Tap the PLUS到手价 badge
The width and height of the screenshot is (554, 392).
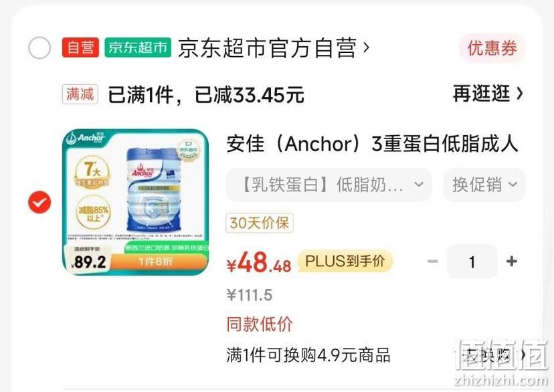coord(345,262)
